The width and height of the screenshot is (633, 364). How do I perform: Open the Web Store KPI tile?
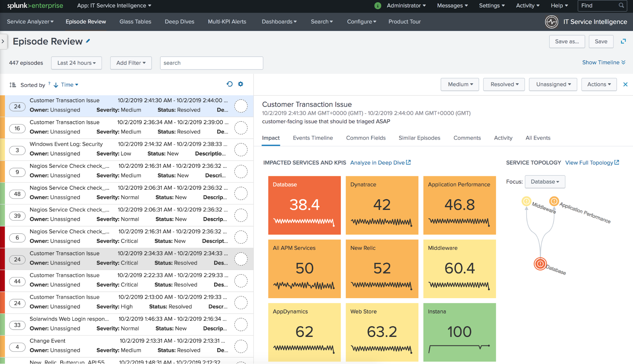(x=382, y=332)
